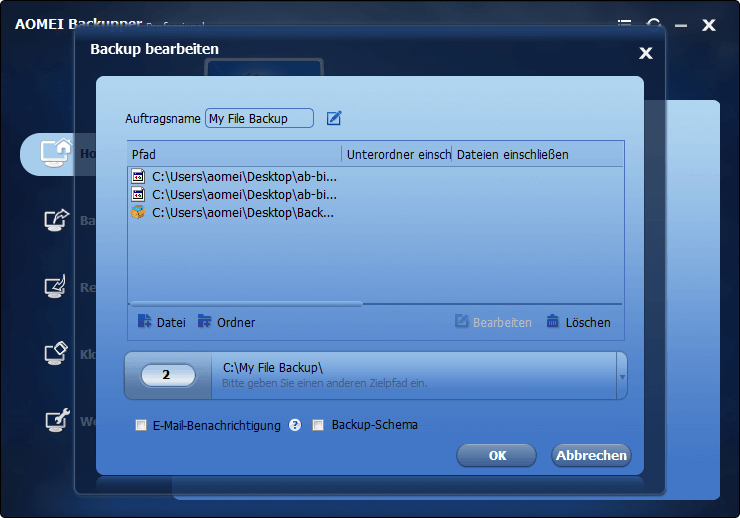Click the Ordner add-folder icon
740x518 pixels.
coord(204,321)
